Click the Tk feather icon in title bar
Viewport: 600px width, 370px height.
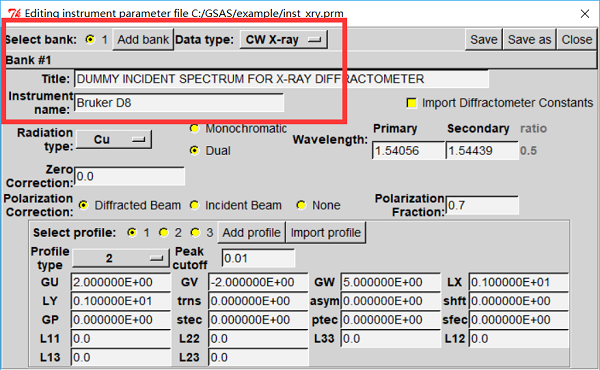(x=15, y=13)
